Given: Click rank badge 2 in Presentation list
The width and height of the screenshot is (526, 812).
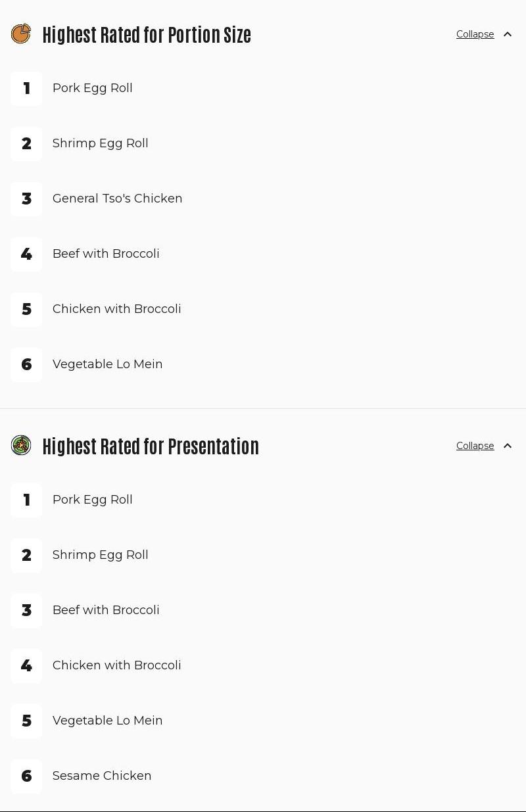Looking at the screenshot, I should [26, 556].
